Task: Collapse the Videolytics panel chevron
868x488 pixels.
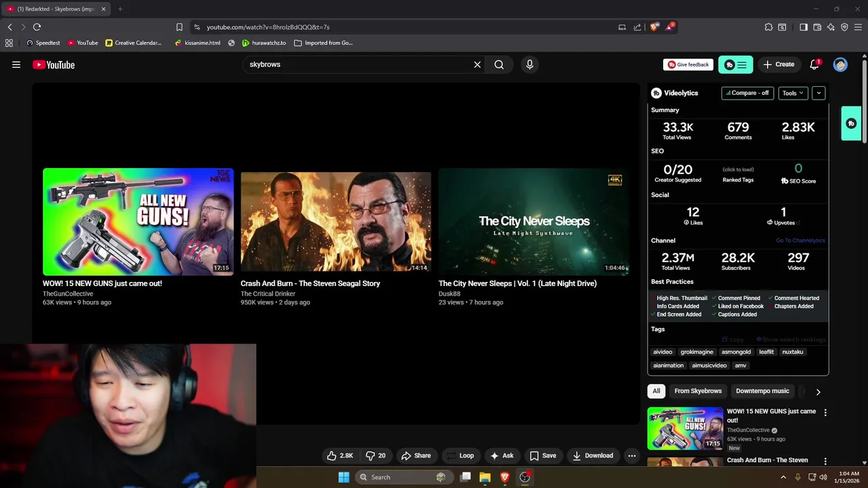Action: click(x=818, y=93)
